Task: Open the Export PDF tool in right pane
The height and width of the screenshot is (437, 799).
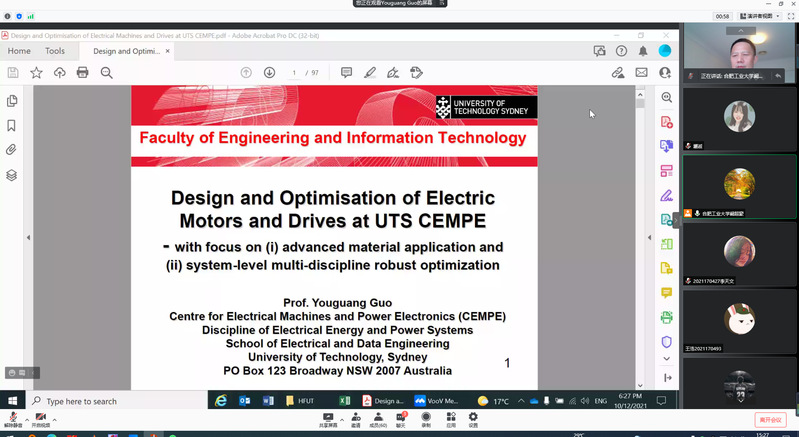Action: click(667, 147)
